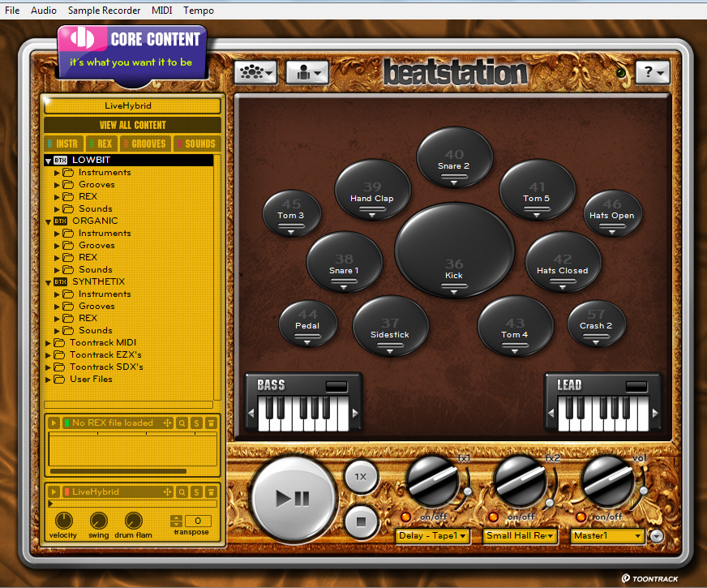
Task: Hit the Snare 1 pad 38
Action: 345,261
